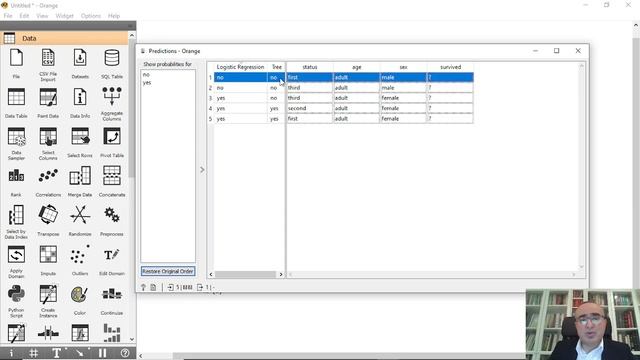Open the Widget menu
The height and width of the screenshot is (360, 640).
[64, 16]
